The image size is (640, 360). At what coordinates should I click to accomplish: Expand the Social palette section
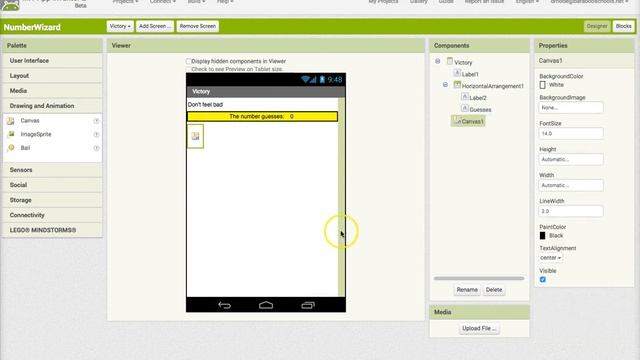[53, 185]
